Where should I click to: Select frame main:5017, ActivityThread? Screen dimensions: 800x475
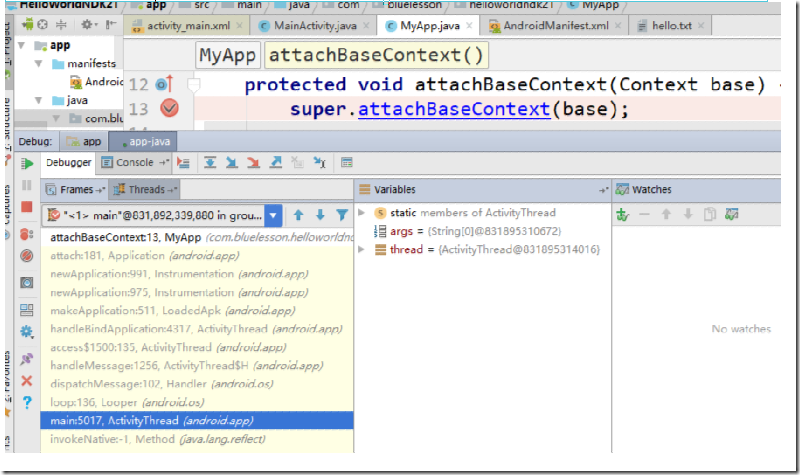coord(197,421)
